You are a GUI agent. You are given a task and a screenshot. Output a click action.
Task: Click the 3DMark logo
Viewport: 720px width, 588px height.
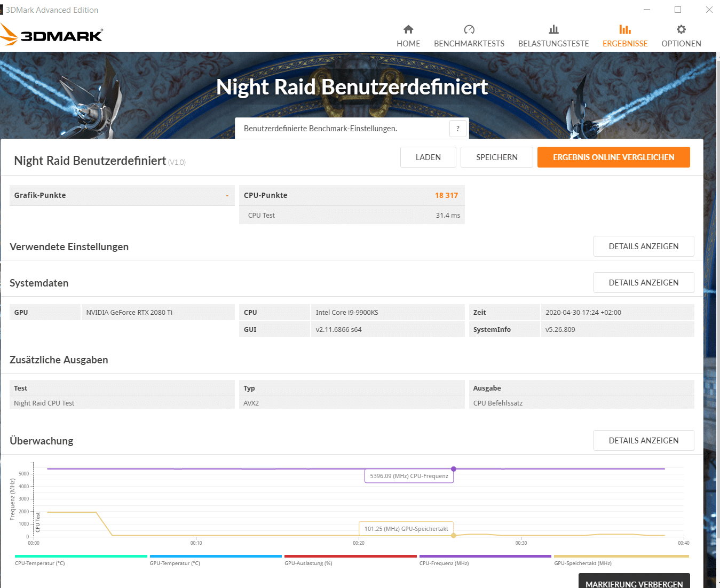coord(52,35)
